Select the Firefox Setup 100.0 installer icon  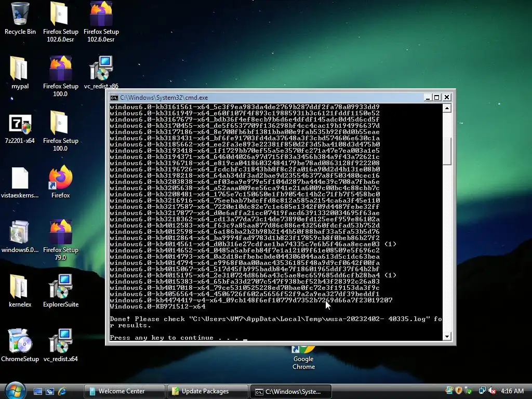tap(60, 76)
